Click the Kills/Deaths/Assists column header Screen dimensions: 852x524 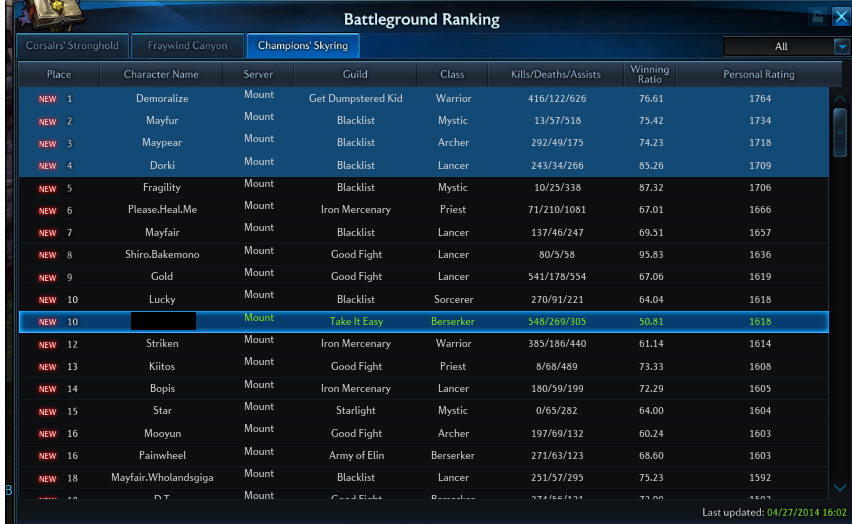coord(556,74)
